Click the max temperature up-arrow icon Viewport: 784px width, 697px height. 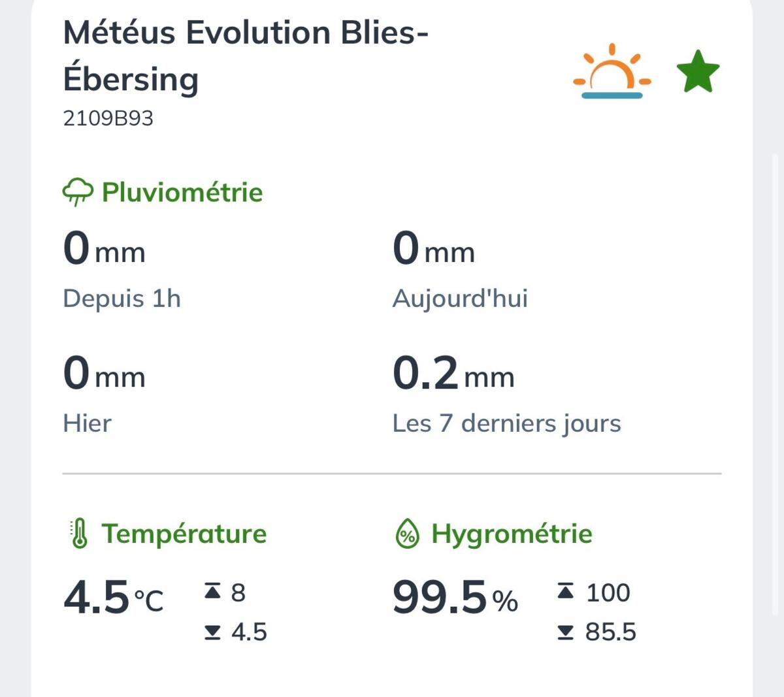[x=212, y=592]
